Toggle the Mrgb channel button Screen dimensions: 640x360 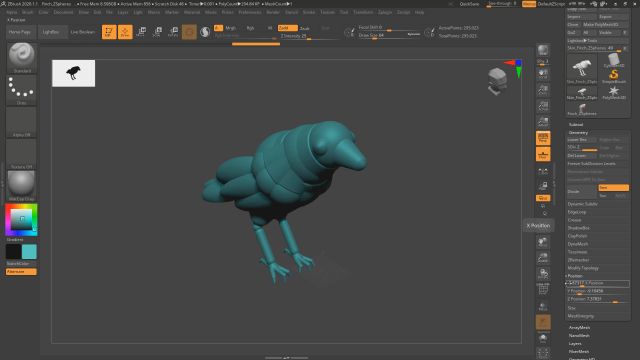231,28
